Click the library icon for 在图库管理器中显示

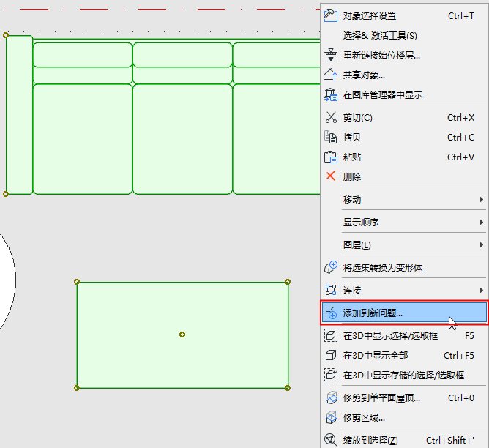(331, 94)
